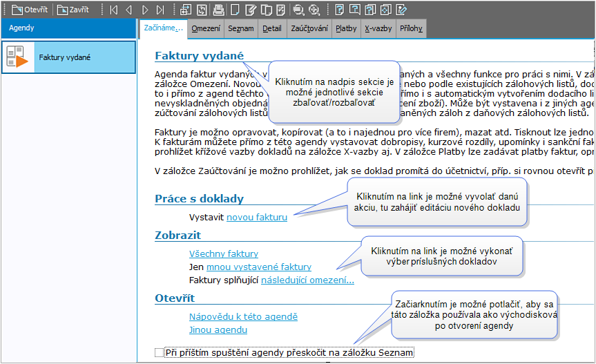Click the printer icon
Screen dimensions: 596x364
(x=218, y=10)
